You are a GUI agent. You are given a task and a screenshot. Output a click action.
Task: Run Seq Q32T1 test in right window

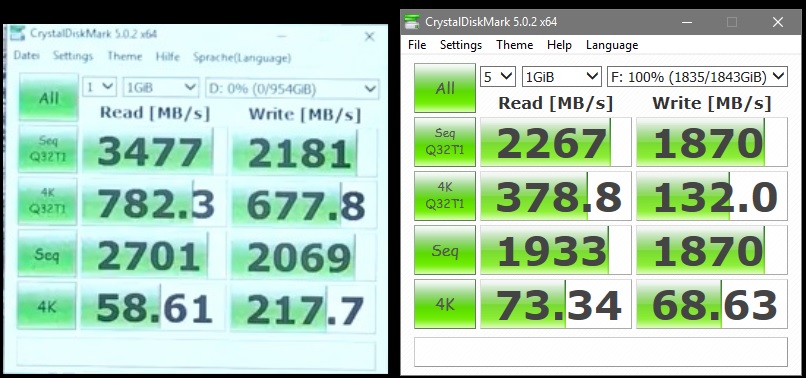click(x=445, y=142)
